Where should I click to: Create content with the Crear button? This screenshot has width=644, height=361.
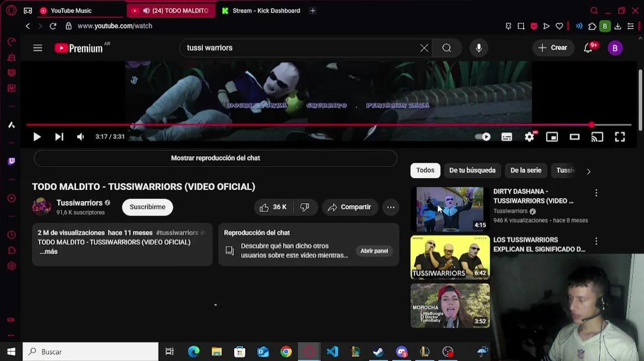[553, 48]
